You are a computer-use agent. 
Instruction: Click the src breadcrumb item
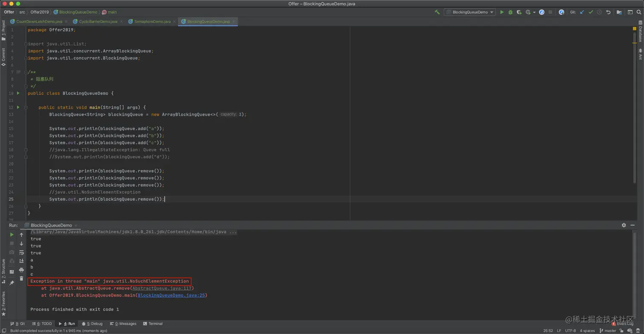point(22,12)
